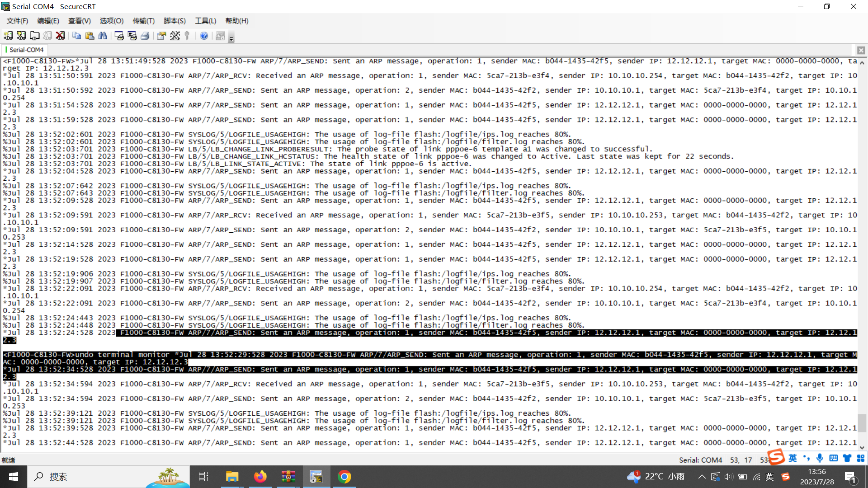Select the Serial-COM4 session tab
Screen dimensions: 868x488
click(26, 50)
